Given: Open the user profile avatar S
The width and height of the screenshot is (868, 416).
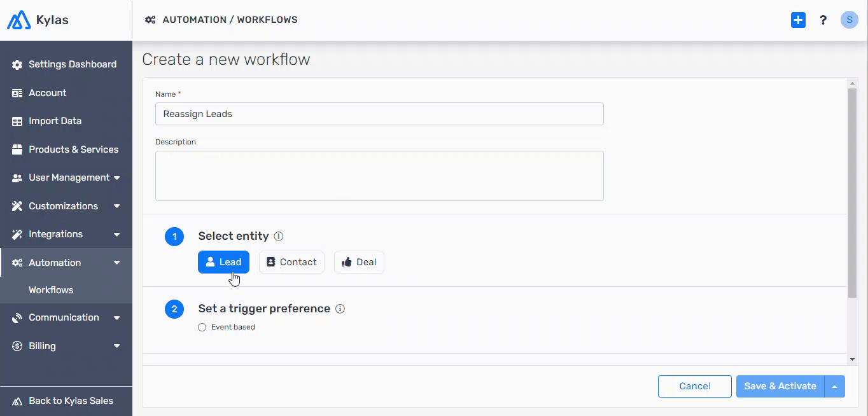Looking at the screenshot, I should 850,20.
